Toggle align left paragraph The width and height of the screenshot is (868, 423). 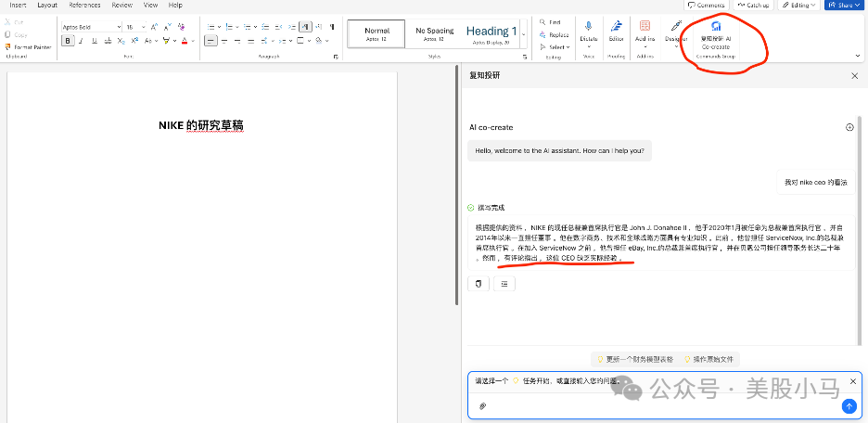(x=211, y=41)
